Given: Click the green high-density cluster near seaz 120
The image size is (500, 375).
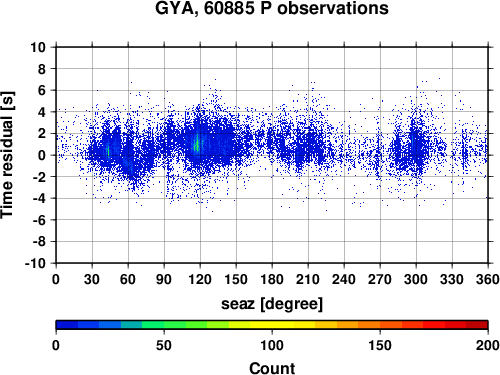Looking at the screenshot, I should point(197,143).
